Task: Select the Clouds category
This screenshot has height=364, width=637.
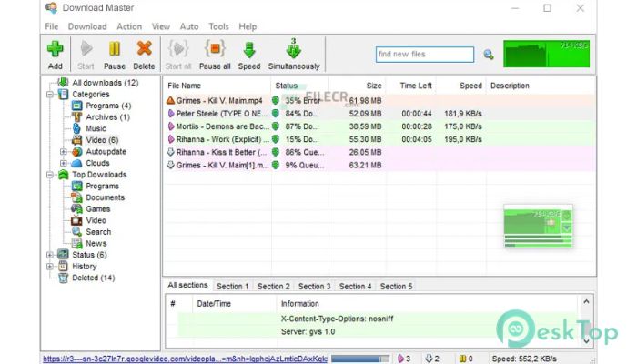Action: [97, 163]
